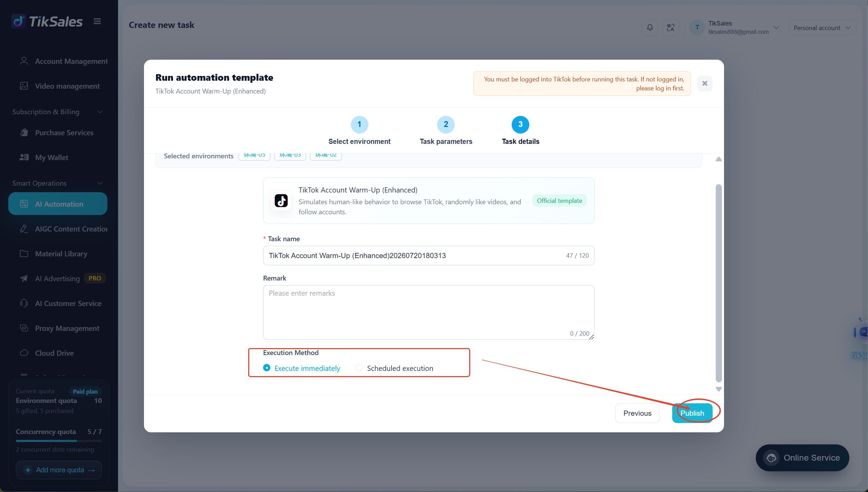The image size is (868, 492).
Task: Click the My Wallet sidebar icon
Action: (24, 157)
